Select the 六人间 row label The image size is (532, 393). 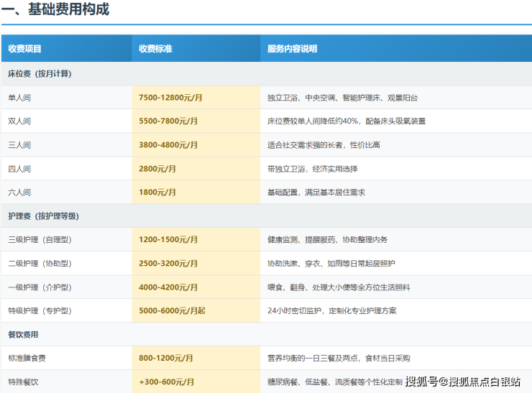19,193
